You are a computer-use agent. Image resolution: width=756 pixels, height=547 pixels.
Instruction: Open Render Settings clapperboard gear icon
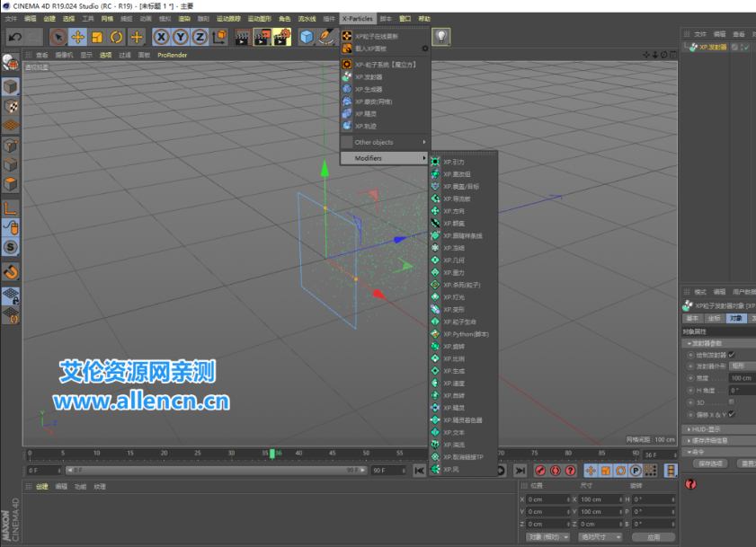pyautogui.click(x=281, y=37)
